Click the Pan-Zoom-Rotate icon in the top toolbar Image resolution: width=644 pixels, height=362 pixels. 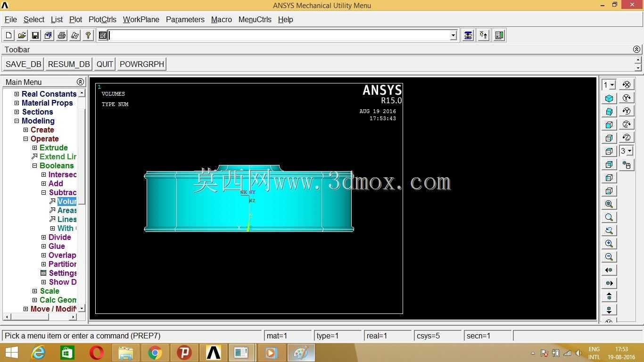[x=48, y=35]
